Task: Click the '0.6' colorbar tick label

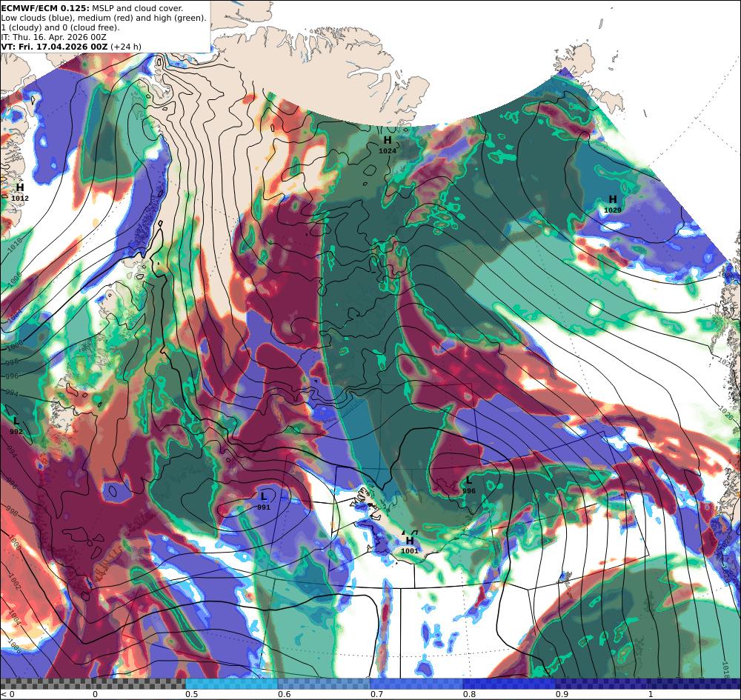Action: (x=285, y=694)
